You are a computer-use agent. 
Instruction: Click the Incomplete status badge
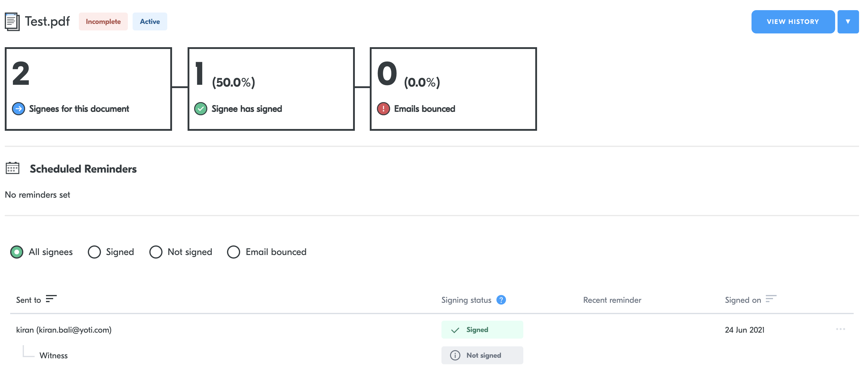[x=103, y=21]
